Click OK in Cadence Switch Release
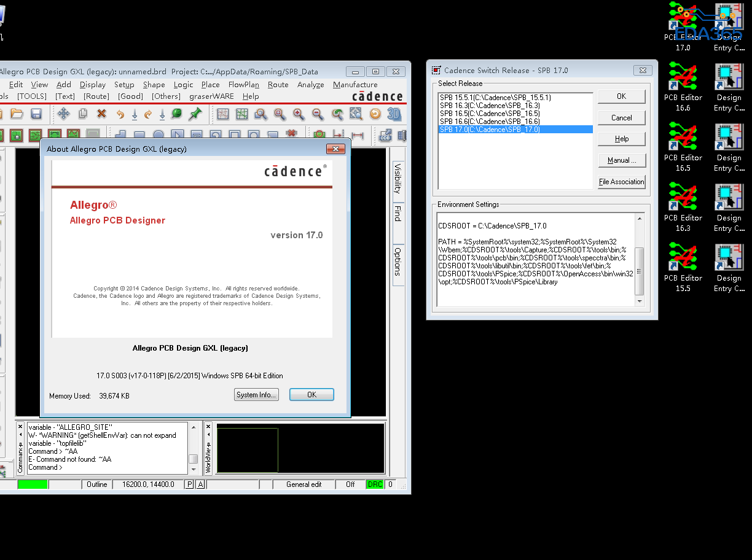 622,96
